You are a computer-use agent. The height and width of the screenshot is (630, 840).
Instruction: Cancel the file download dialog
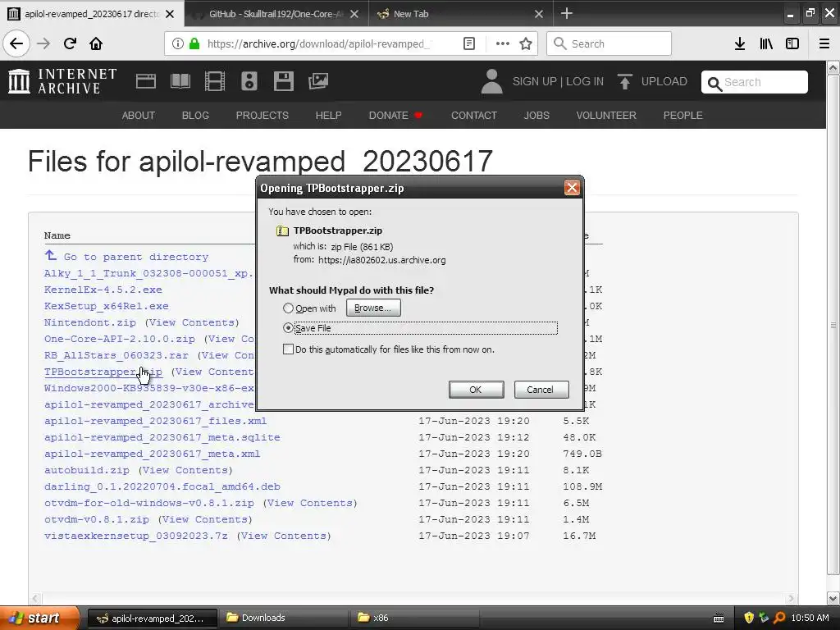click(541, 390)
